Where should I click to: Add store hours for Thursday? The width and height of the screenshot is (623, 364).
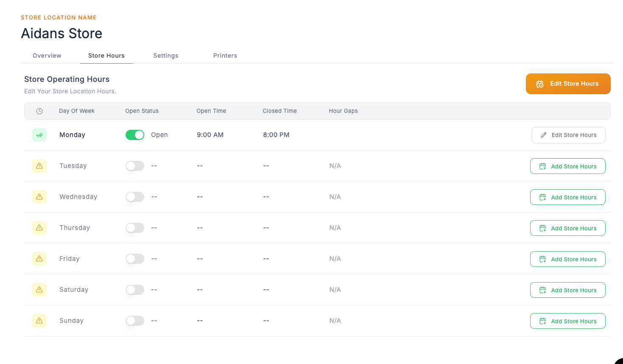[x=567, y=228]
